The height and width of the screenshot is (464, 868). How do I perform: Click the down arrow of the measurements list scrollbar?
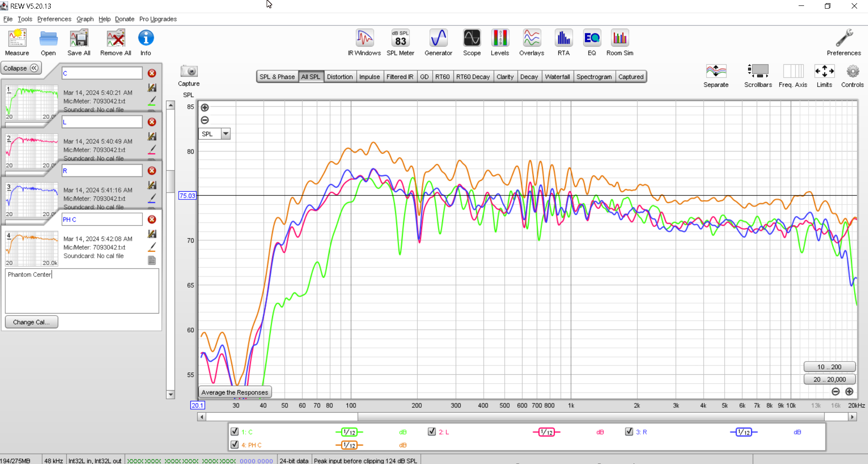click(x=171, y=395)
